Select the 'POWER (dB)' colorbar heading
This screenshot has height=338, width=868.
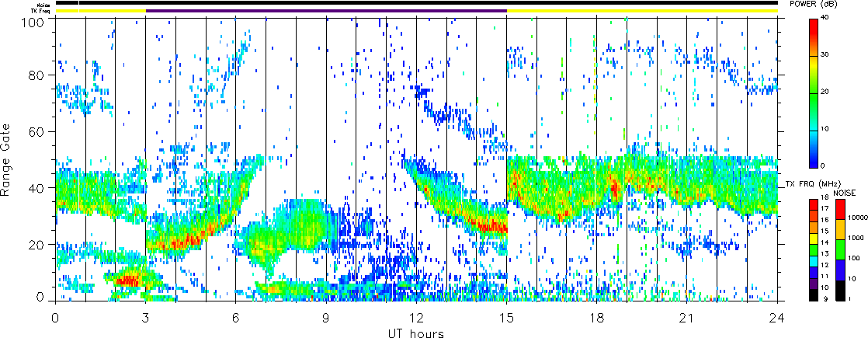point(813,5)
